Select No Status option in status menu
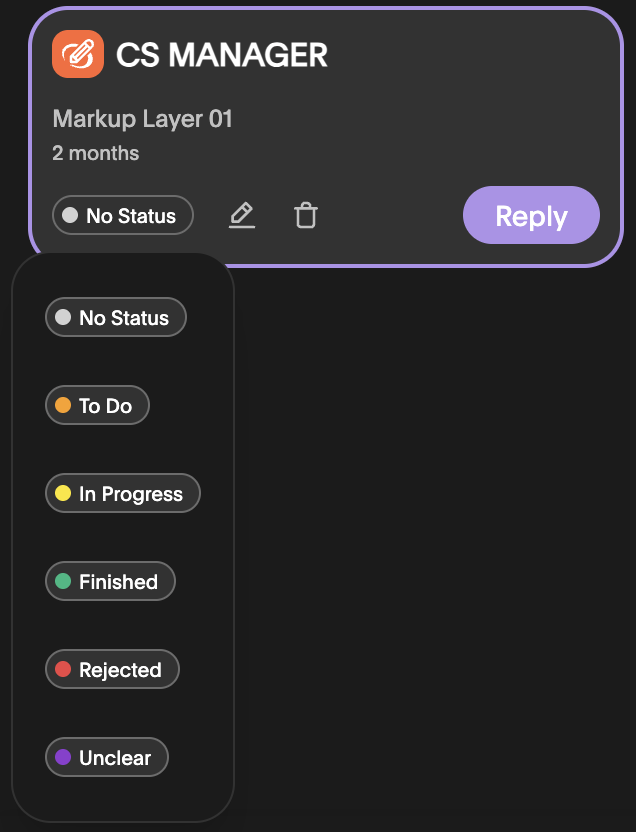This screenshot has width=636, height=832. tap(116, 317)
